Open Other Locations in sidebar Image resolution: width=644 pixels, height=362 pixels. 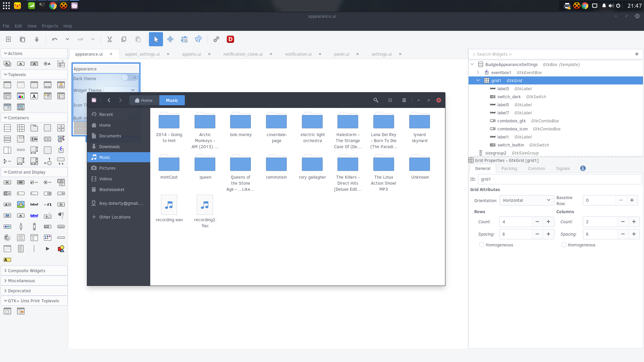coord(119,217)
